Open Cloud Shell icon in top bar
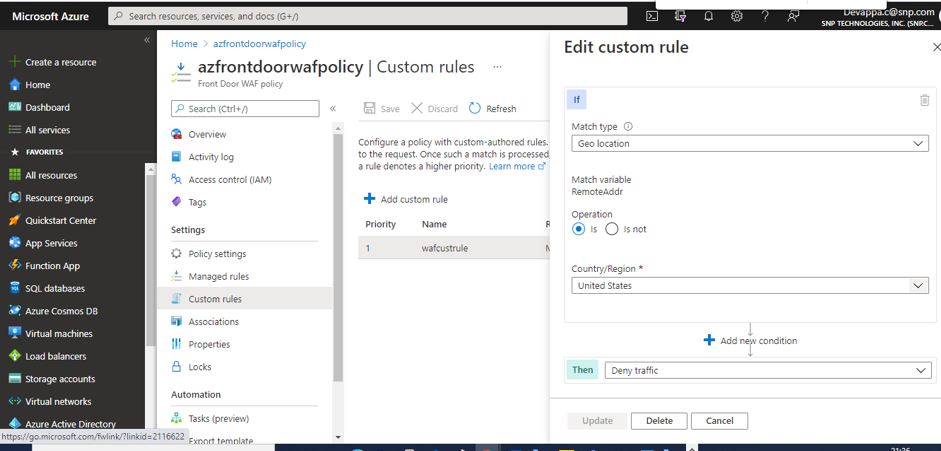The image size is (941, 451). 652,17
